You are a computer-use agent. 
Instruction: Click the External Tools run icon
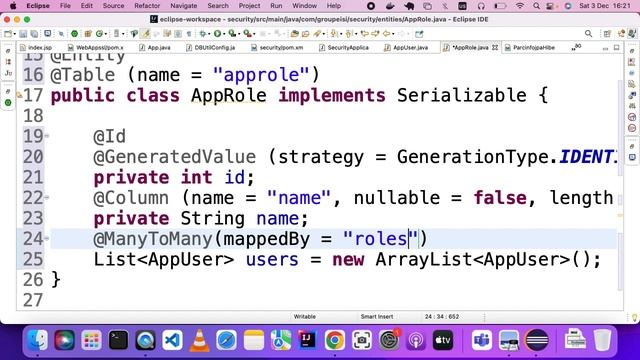(x=247, y=34)
